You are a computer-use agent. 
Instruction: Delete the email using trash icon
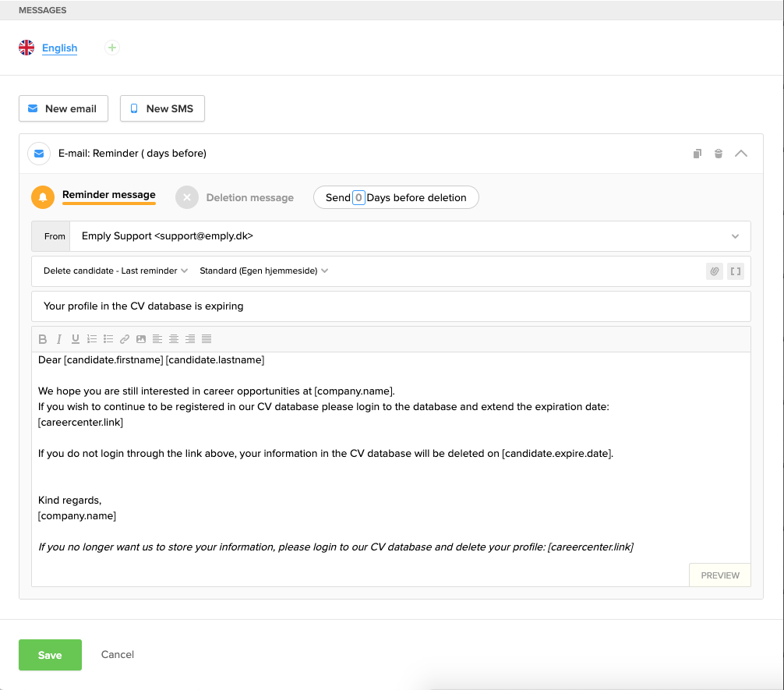coord(719,154)
